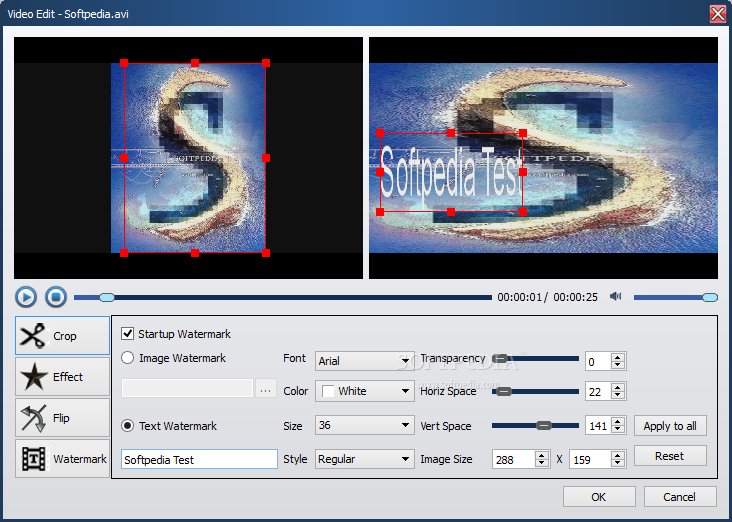Viewport: 732px width, 522px height.
Task: Open the Watermark tab
Action: (x=63, y=459)
